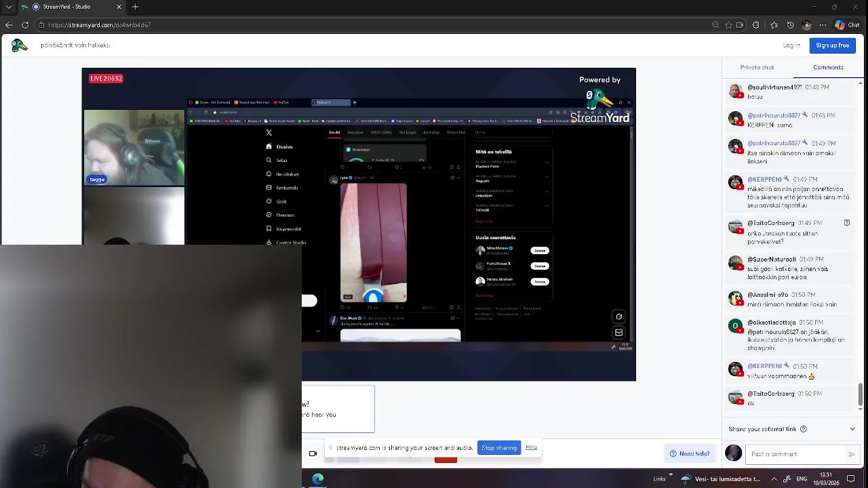The width and height of the screenshot is (868, 488).
Task: Switch to the Private chat tab
Action: tap(757, 67)
